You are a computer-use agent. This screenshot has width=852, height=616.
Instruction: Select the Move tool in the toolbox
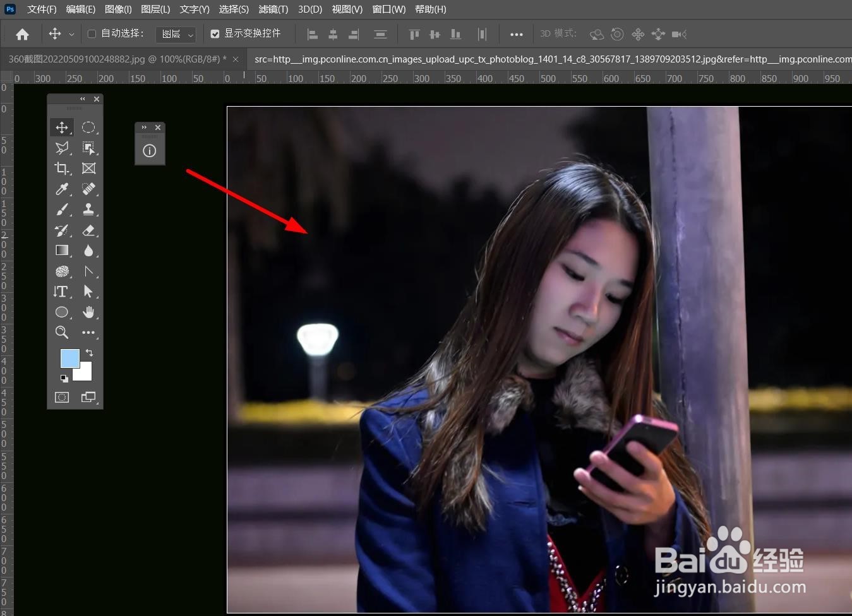62,127
